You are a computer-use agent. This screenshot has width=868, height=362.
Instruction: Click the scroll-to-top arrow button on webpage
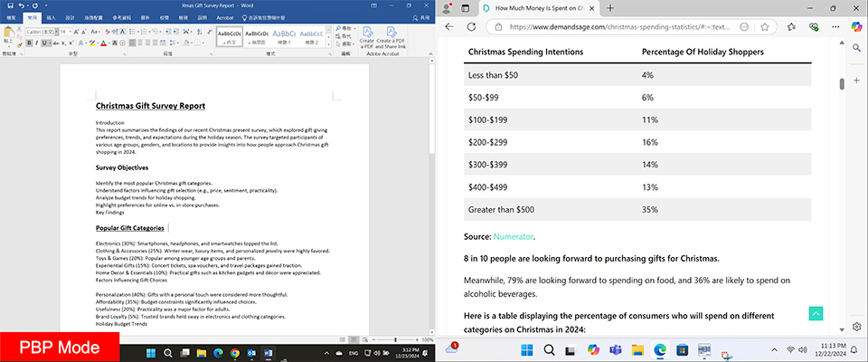tap(816, 313)
